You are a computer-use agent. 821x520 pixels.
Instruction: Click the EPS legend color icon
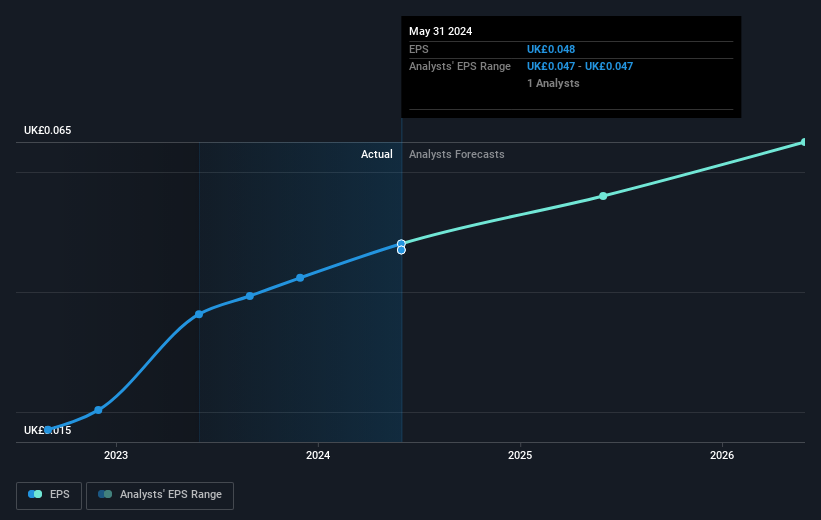pyautogui.click(x=35, y=494)
